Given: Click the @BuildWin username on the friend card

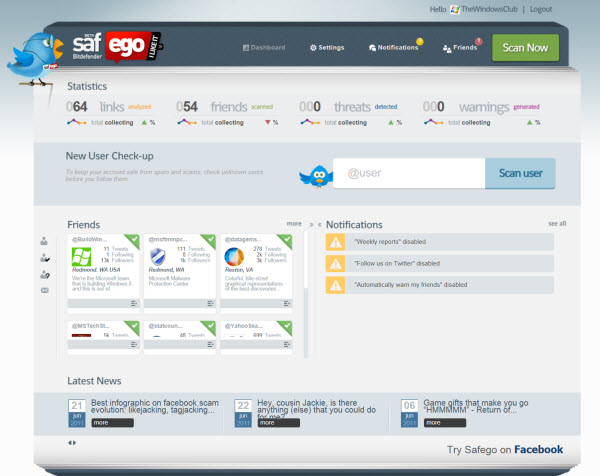Looking at the screenshot, I should coord(90,240).
